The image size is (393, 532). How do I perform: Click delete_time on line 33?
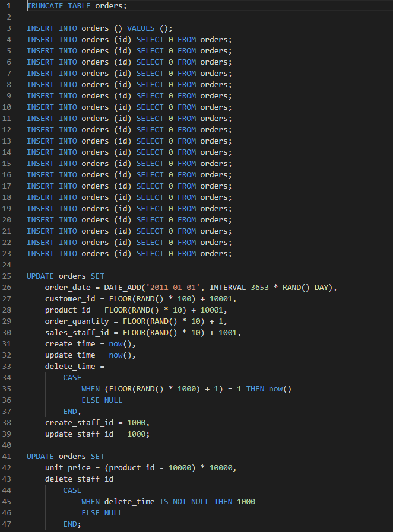tap(70, 366)
